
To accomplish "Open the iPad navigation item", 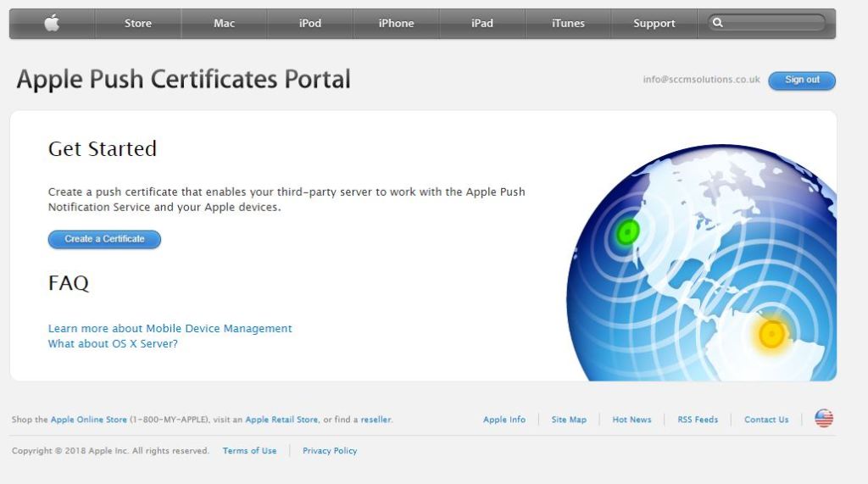I will pyautogui.click(x=482, y=24).
